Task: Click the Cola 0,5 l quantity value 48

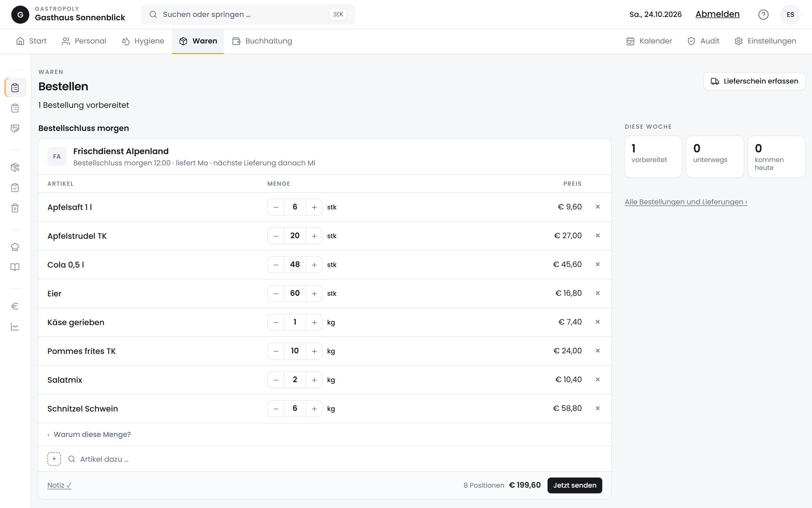Action: tap(295, 264)
